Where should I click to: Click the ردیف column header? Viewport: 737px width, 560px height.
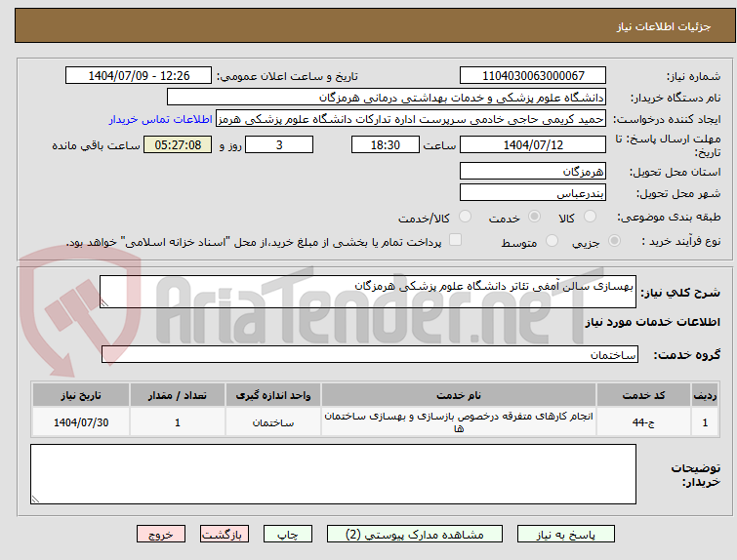coord(705,395)
